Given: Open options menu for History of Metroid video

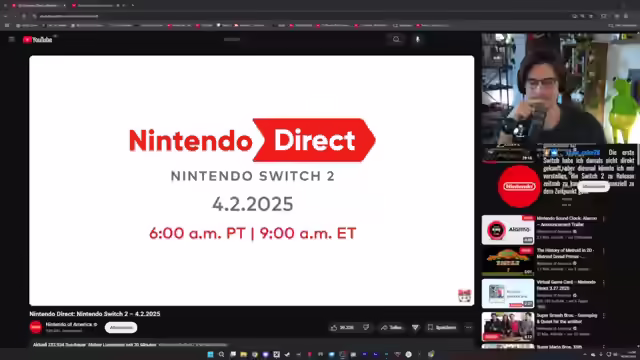Looking at the screenshot, I should coord(604,251).
